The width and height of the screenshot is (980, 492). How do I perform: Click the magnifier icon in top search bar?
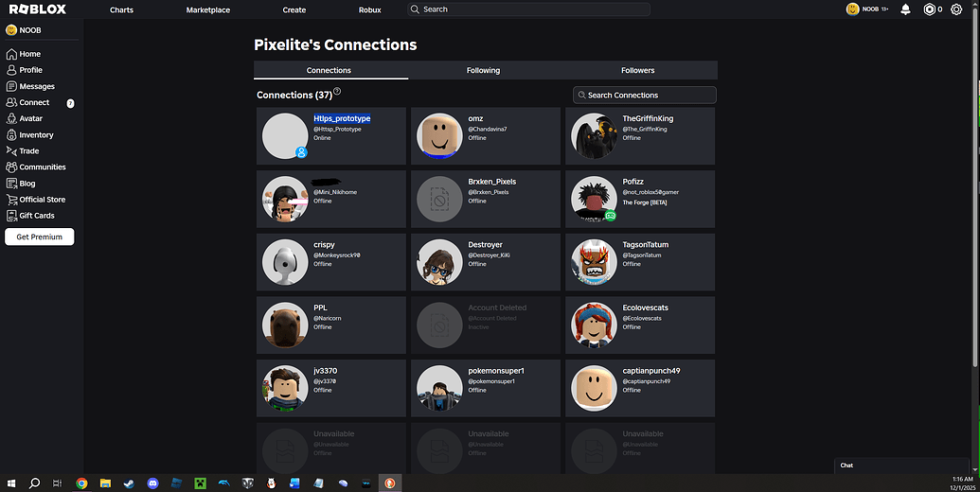tap(415, 9)
